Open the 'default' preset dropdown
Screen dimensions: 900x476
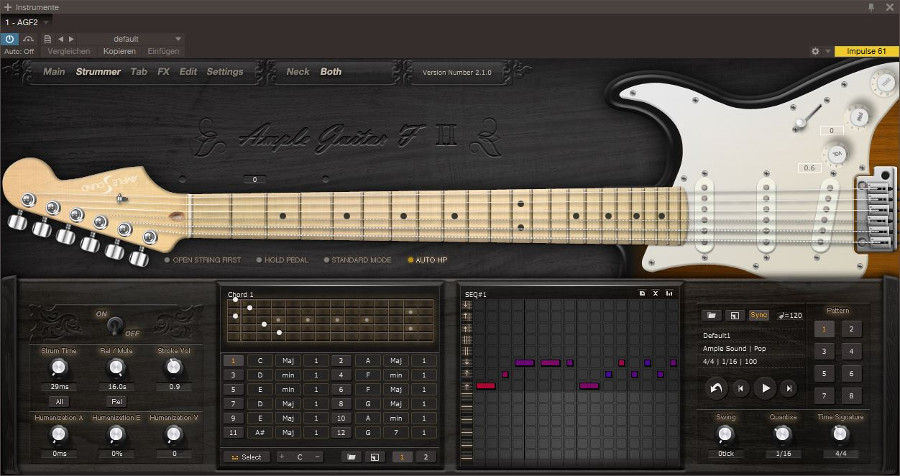point(130,39)
